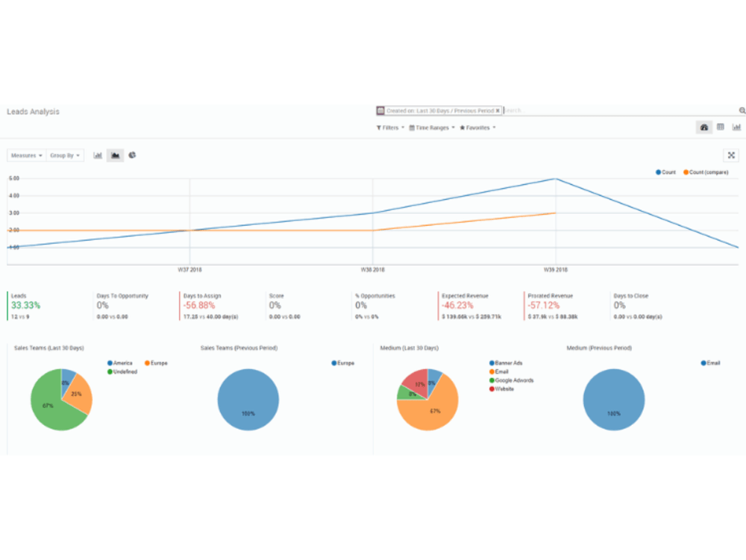Click the calendar icon in filter facet
Screen dimensions: 746x560
(380, 111)
